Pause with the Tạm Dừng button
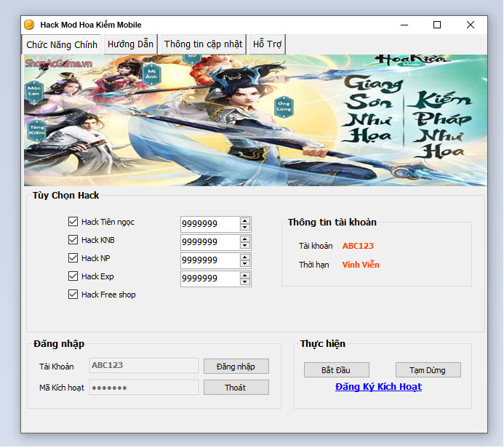This screenshot has height=448, width=504. click(x=428, y=370)
